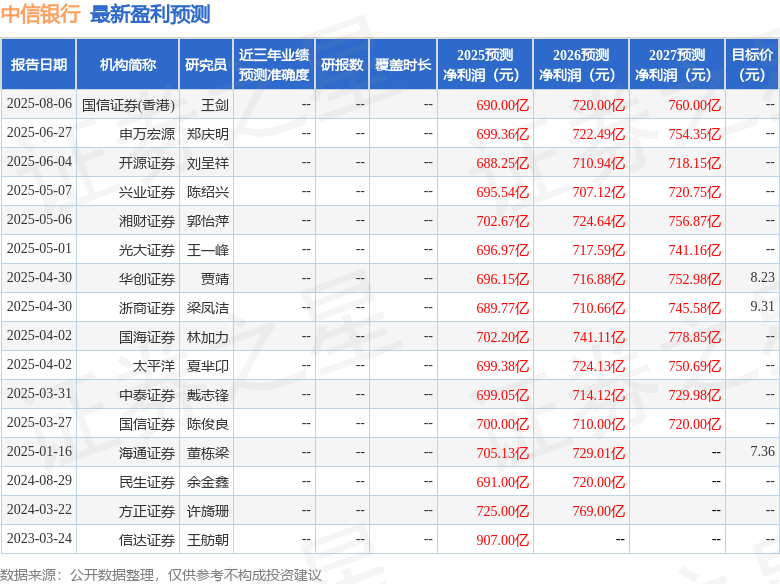Click the 710.94亿 forecast value
The height and width of the screenshot is (584, 780).
click(598, 163)
